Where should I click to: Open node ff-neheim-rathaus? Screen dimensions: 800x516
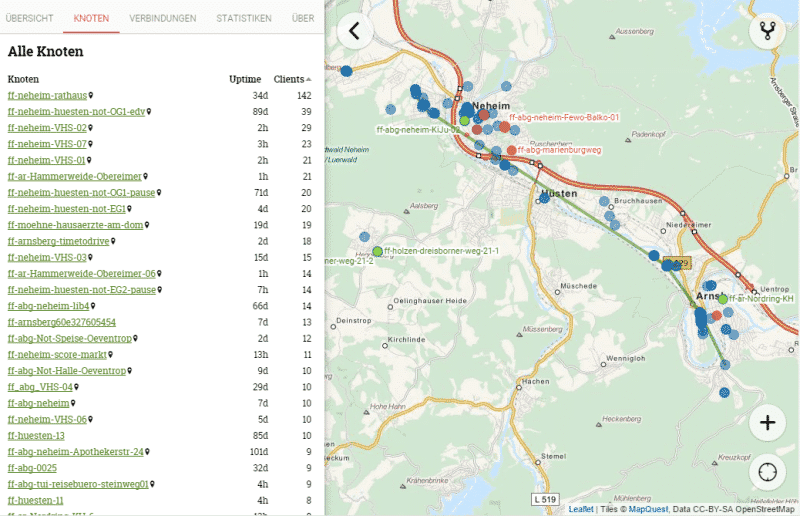pos(47,95)
